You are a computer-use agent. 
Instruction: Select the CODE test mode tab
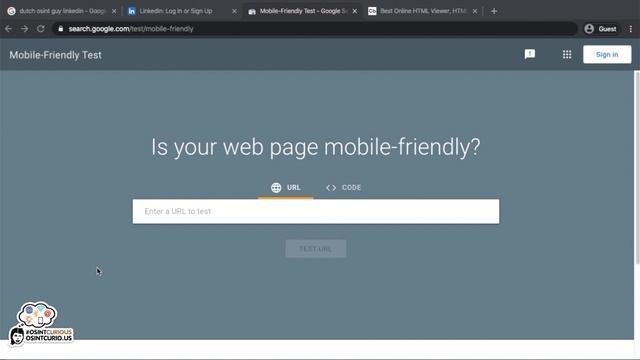[x=343, y=188]
